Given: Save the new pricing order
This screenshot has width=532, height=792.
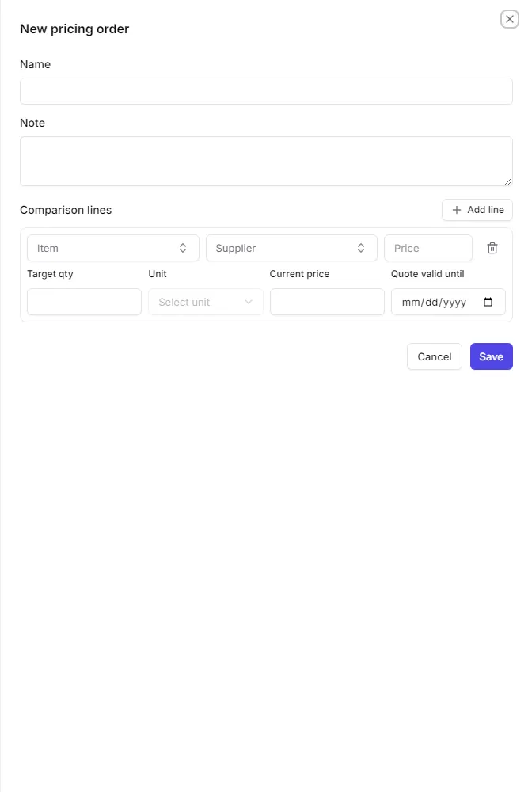Looking at the screenshot, I should pyautogui.click(x=491, y=356).
